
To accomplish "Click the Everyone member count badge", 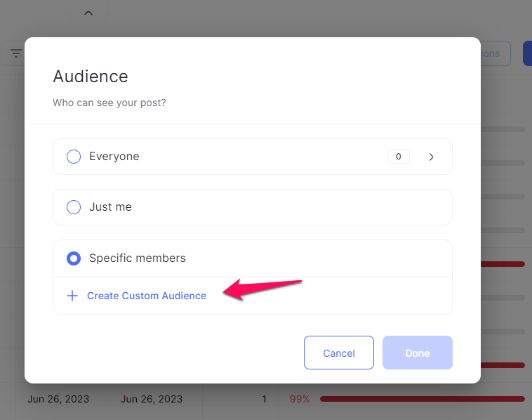I will 399,157.
